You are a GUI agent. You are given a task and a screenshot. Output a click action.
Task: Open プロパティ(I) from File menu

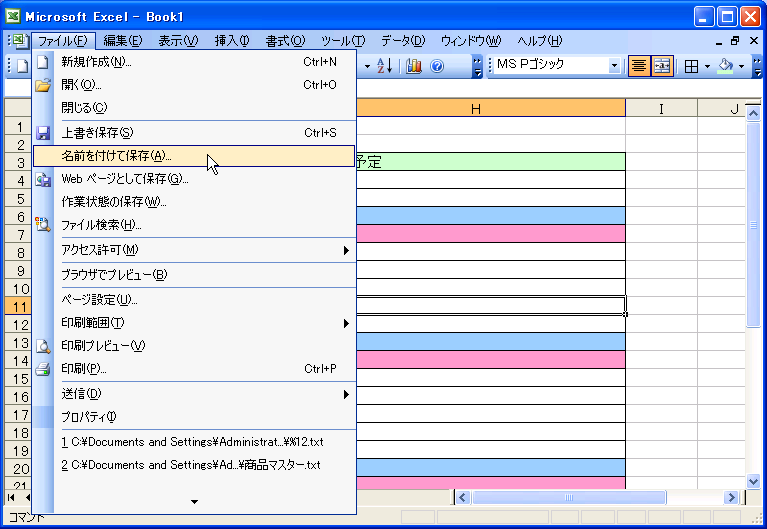pos(194,417)
